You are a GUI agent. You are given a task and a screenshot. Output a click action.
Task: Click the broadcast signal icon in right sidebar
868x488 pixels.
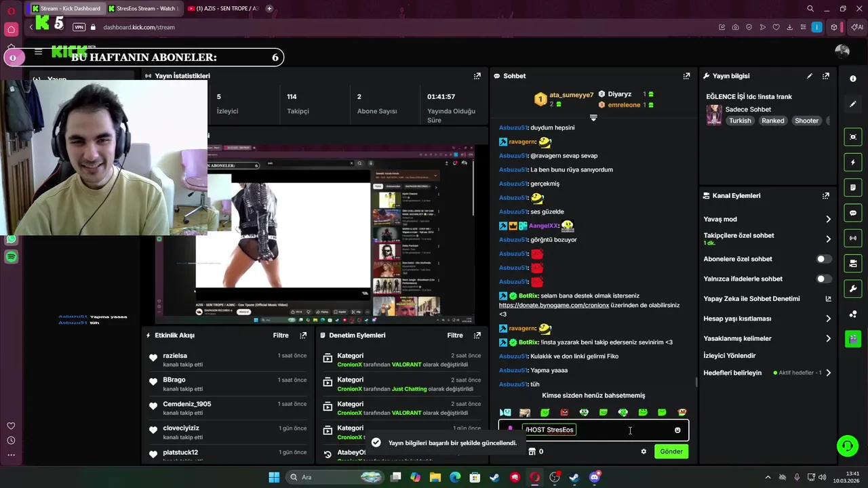coord(853,238)
